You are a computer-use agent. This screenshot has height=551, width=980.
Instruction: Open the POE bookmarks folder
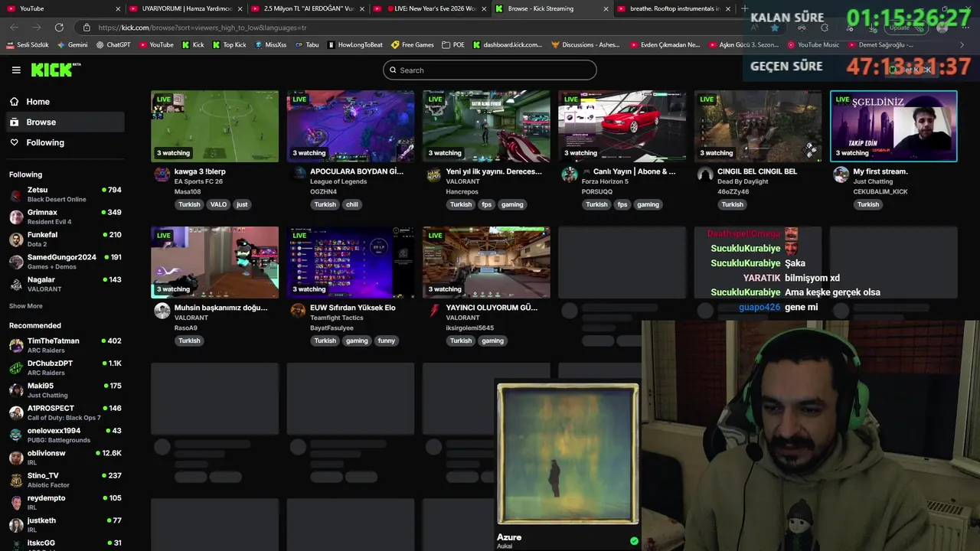[x=453, y=45]
